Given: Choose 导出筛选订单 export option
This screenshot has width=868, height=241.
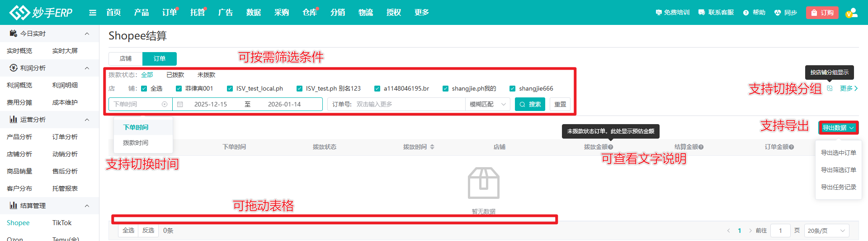Looking at the screenshot, I should pos(839,170).
